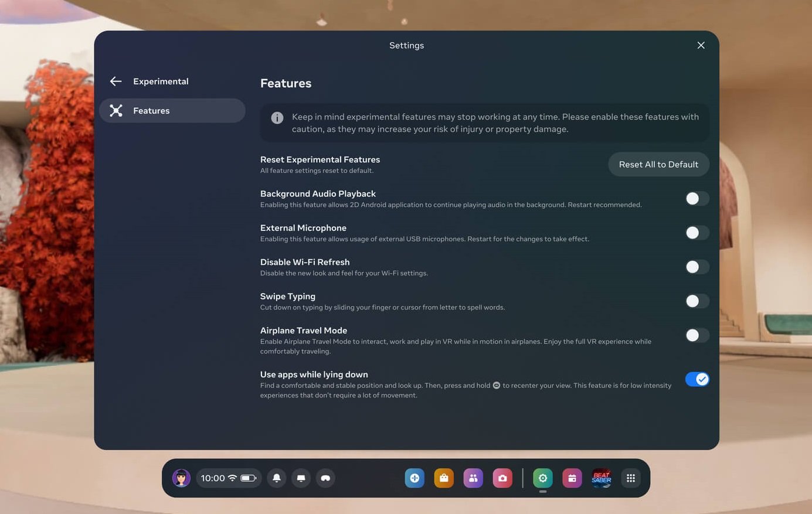This screenshot has height=514, width=812.
Task: Click Reset All to Default
Action: point(658,165)
